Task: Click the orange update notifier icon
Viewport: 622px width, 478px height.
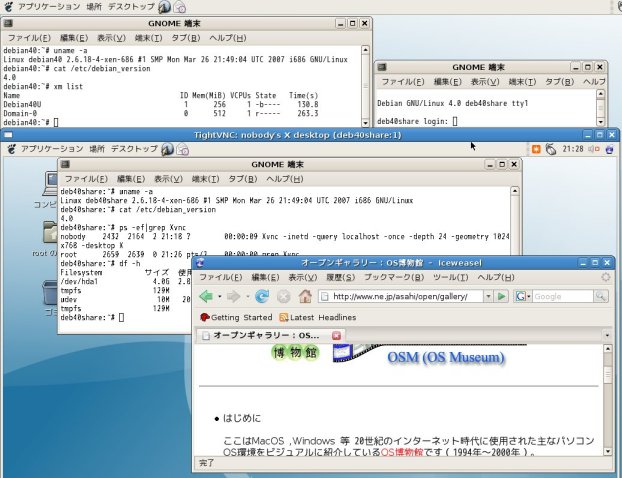Action: tap(536, 149)
